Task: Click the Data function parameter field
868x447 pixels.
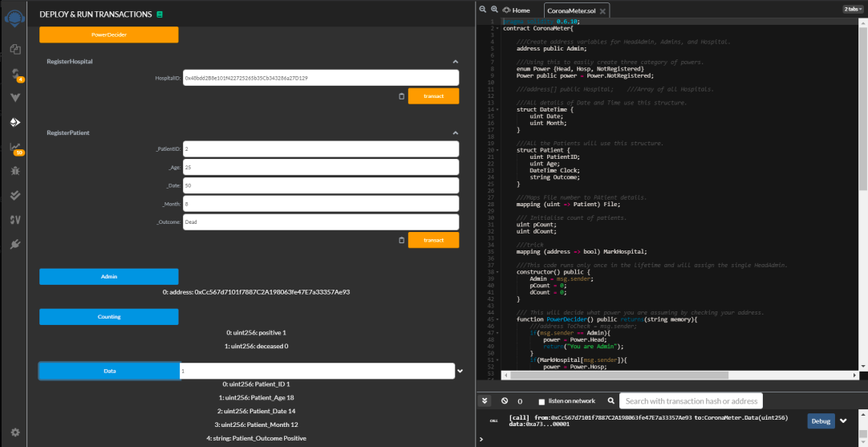Action: (317, 371)
